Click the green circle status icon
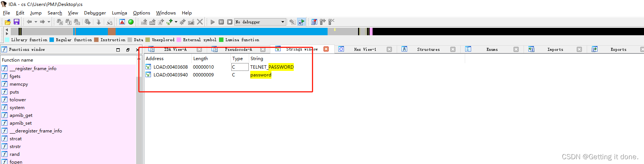The height and width of the screenshot is (164, 644). click(x=131, y=22)
